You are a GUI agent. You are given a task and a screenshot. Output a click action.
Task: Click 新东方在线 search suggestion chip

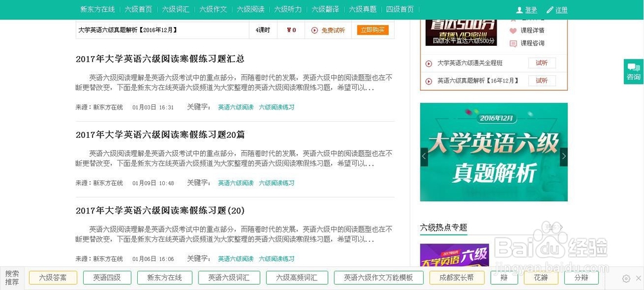tap(165, 278)
